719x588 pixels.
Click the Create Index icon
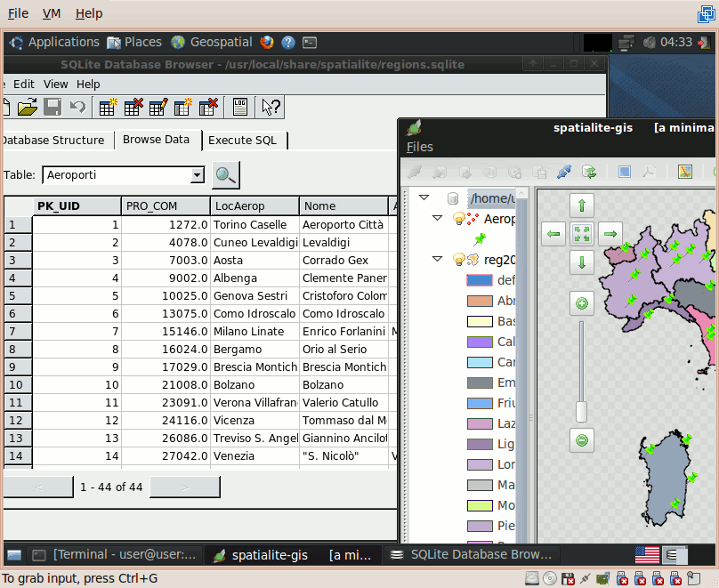click(x=183, y=108)
